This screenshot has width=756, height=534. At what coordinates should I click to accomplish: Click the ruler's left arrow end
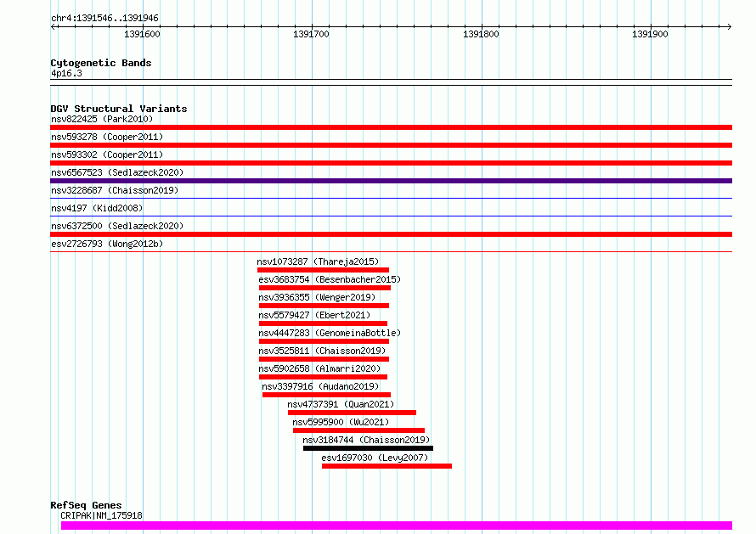click(53, 26)
